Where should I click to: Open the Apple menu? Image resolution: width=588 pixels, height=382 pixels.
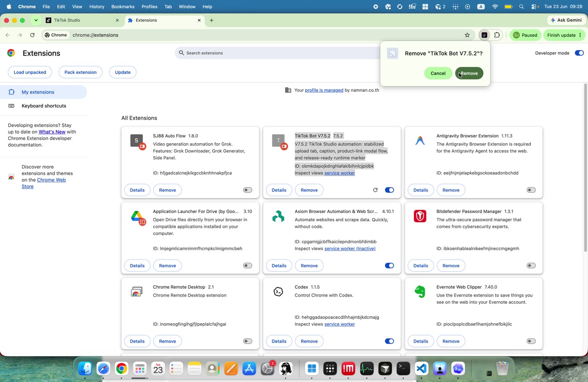[x=9, y=6]
